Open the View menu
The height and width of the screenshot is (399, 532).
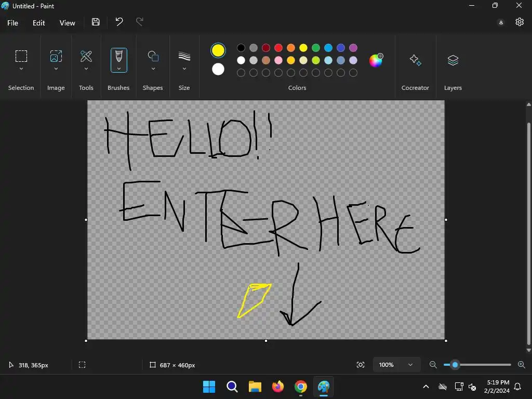tap(67, 23)
